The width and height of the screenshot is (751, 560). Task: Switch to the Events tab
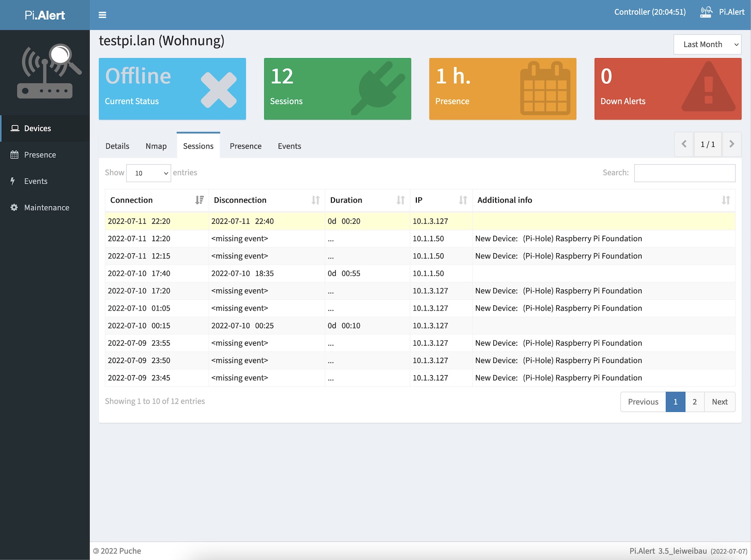coord(289,146)
